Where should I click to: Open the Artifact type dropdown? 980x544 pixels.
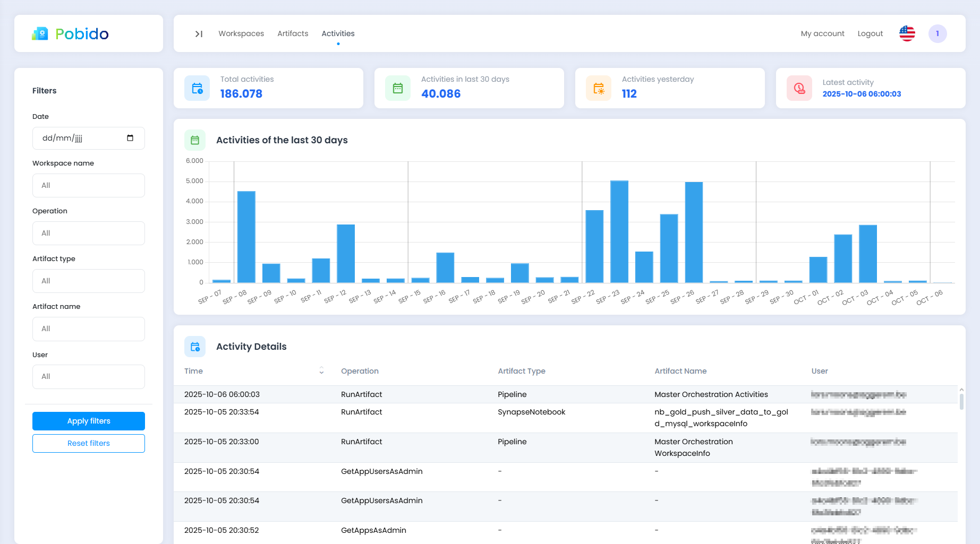click(x=89, y=281)
